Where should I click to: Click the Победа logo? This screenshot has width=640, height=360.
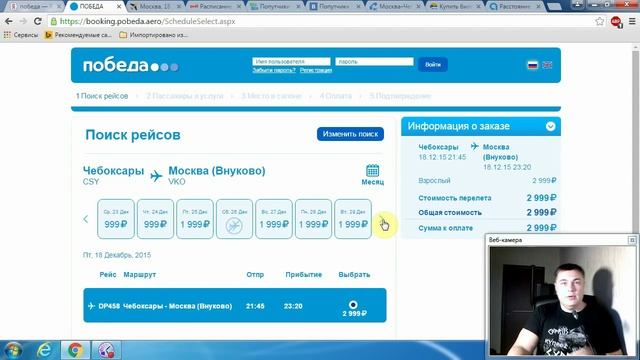click(x=131, y=65)
